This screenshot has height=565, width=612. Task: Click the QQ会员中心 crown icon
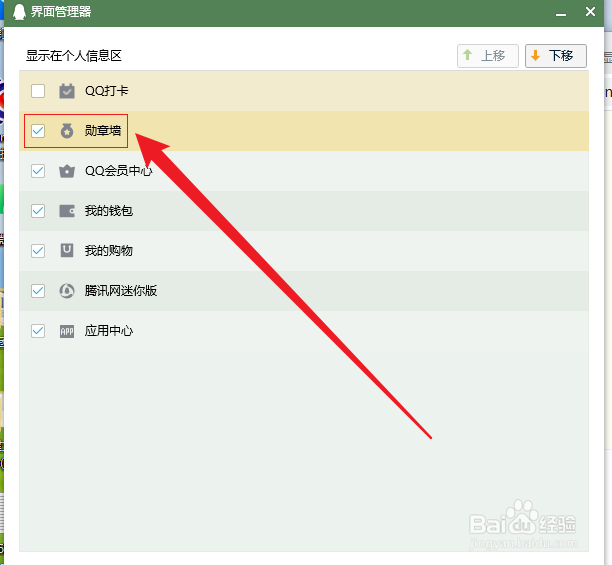tap(67, 171)
